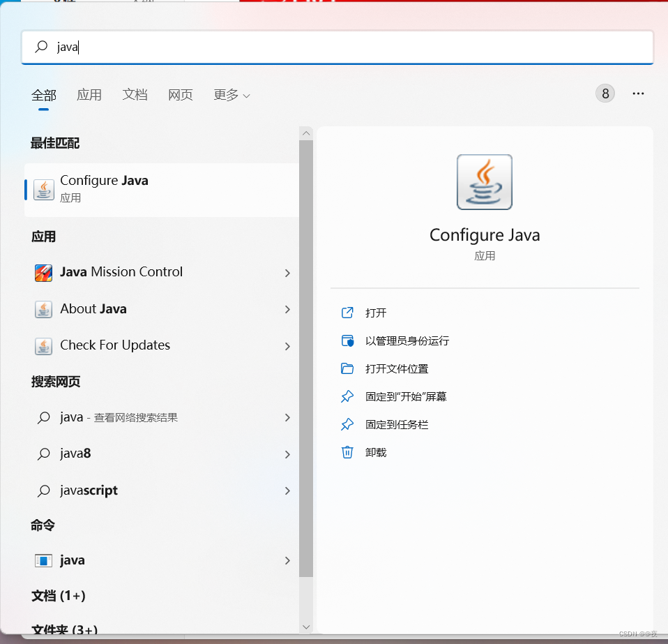Click the Java Mission Control app icon
The width and height of the screenshot is (668, 644).
point(43,273)
